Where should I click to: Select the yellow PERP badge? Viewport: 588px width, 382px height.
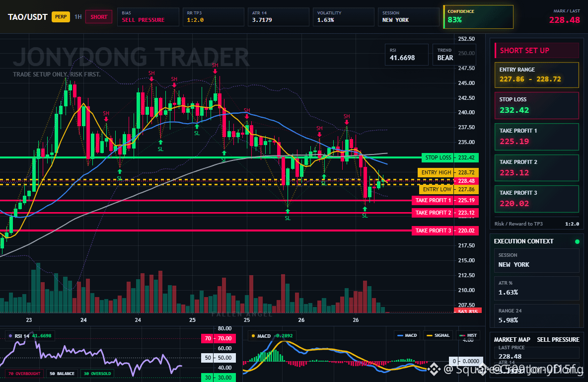coord(61,17)
